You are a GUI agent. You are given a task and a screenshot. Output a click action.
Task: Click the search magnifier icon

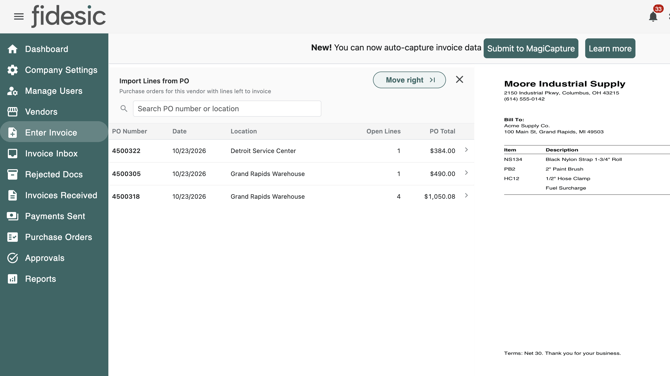pos(124,109)
